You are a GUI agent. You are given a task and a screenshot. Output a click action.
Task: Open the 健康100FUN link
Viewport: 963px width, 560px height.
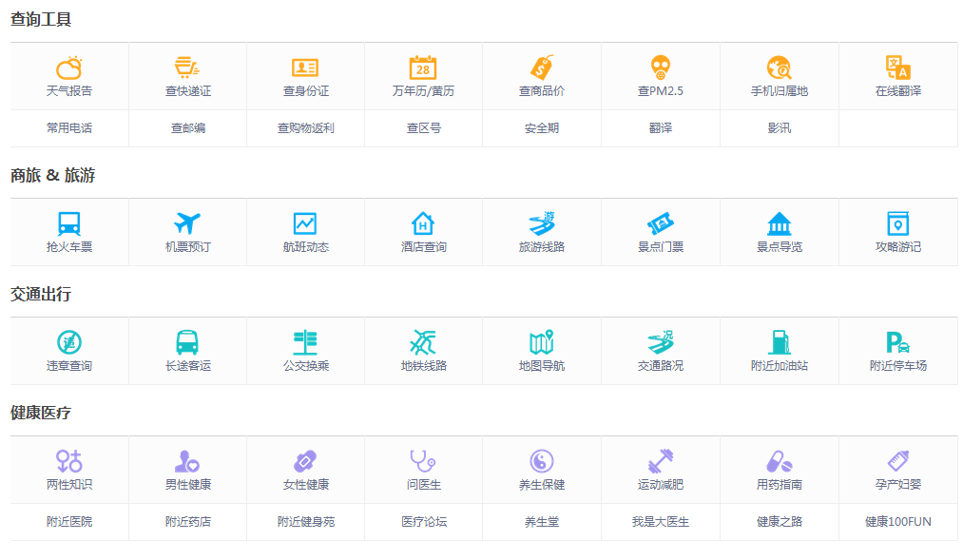pyautogui.click(x=897, y=522)
